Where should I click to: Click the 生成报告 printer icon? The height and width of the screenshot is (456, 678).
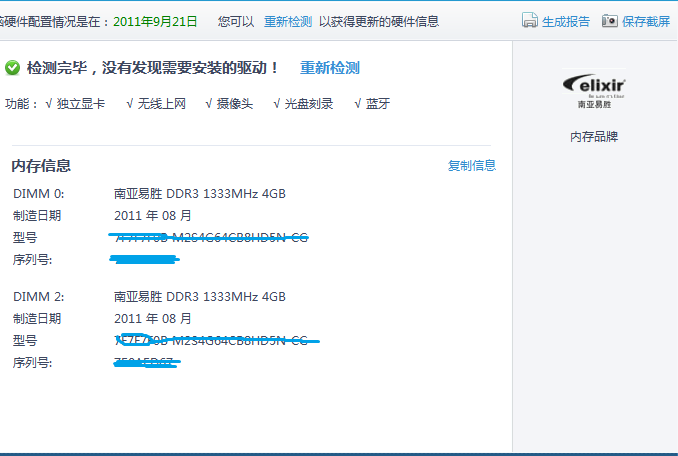[530, 20]
